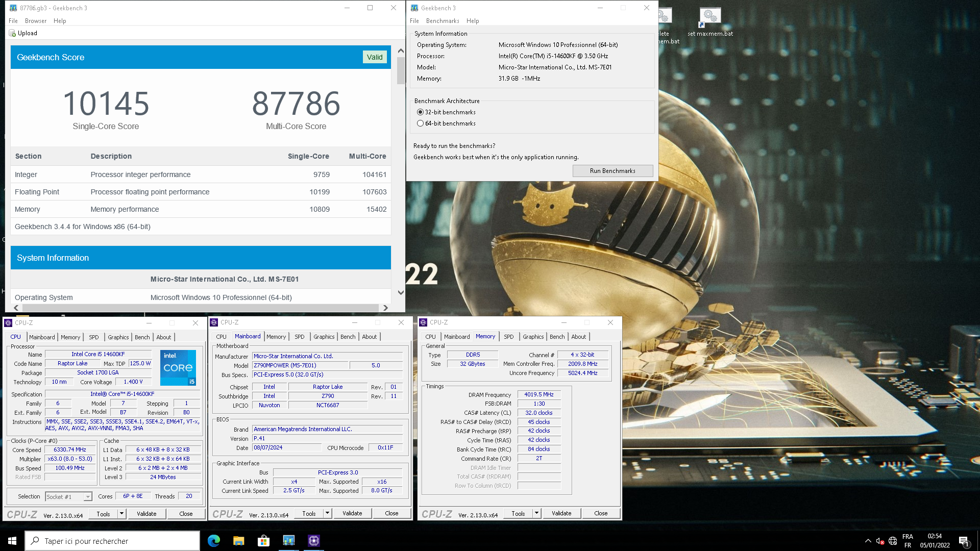
Task: Open Help menu in Geekbench 3 launcher
Action: pyautogui.click(x=473, y=21)
